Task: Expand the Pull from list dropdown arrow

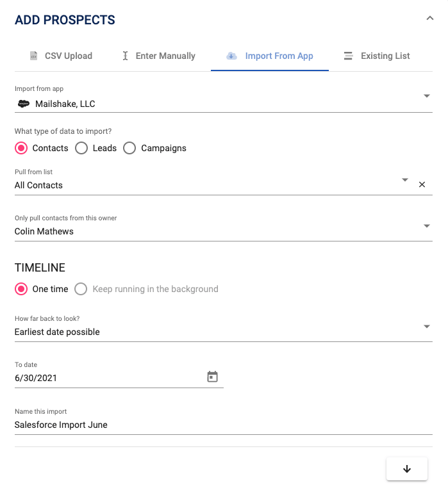Action: (405, 180)
